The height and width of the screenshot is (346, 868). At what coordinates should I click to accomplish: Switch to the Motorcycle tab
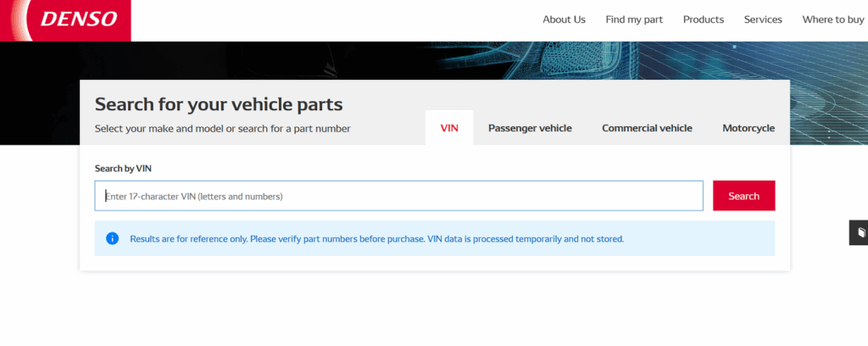tap(748, 128)
